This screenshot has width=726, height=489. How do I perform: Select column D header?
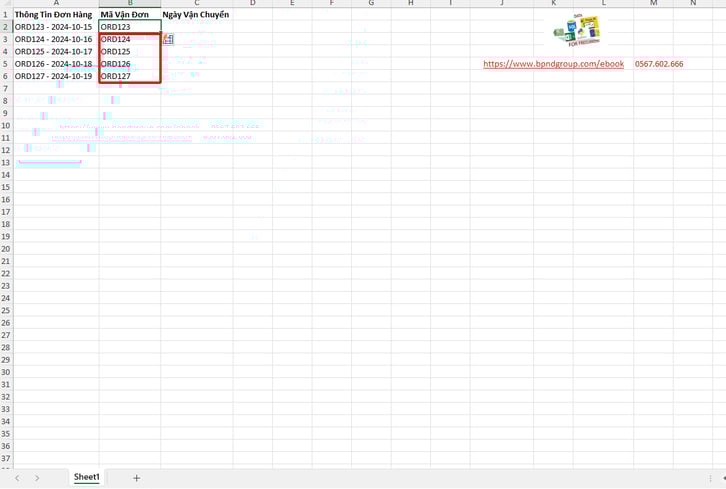pyautogui.click(x=253, y=3)
